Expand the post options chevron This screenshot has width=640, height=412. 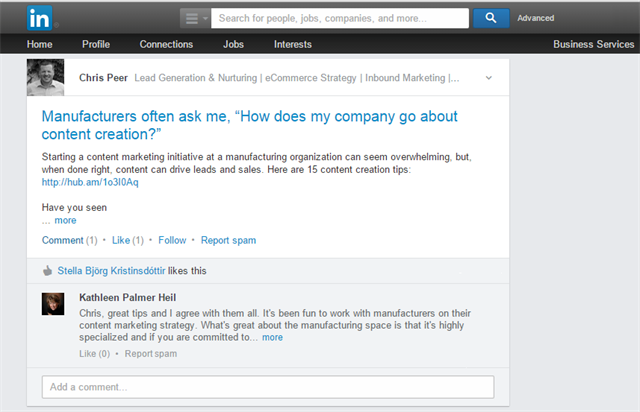pos(489,78)
